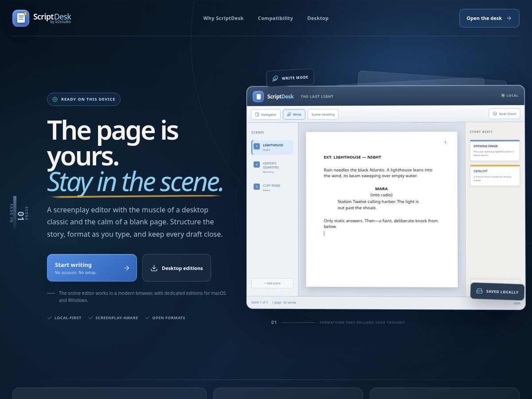Open the Opening Image beat card
This screenshot has width=532, height=399.
pos(495,150)
